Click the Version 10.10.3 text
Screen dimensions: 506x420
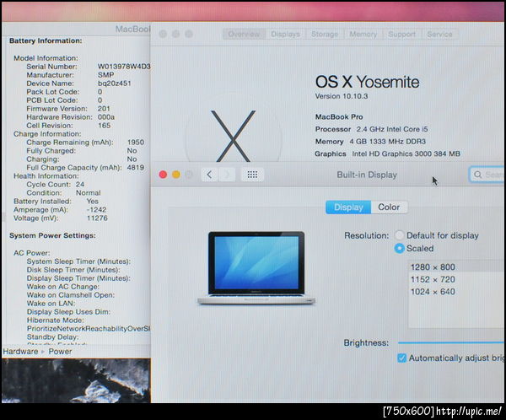(342, 96)
